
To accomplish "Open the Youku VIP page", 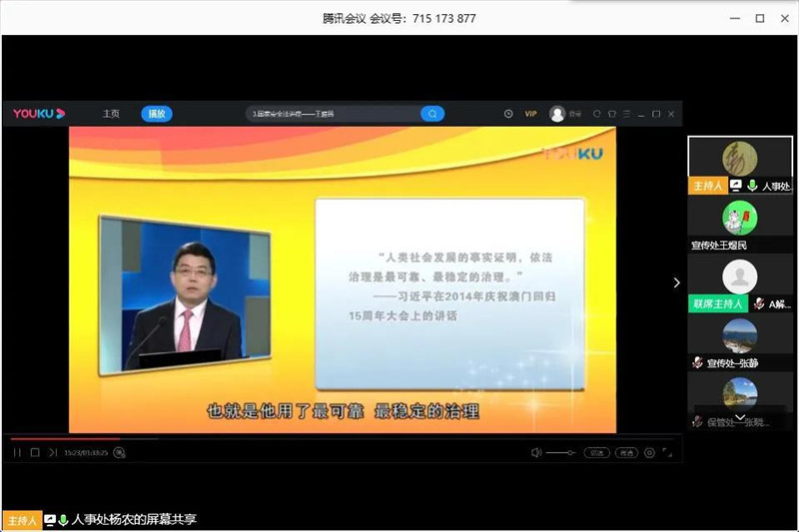I will (531, 114).
